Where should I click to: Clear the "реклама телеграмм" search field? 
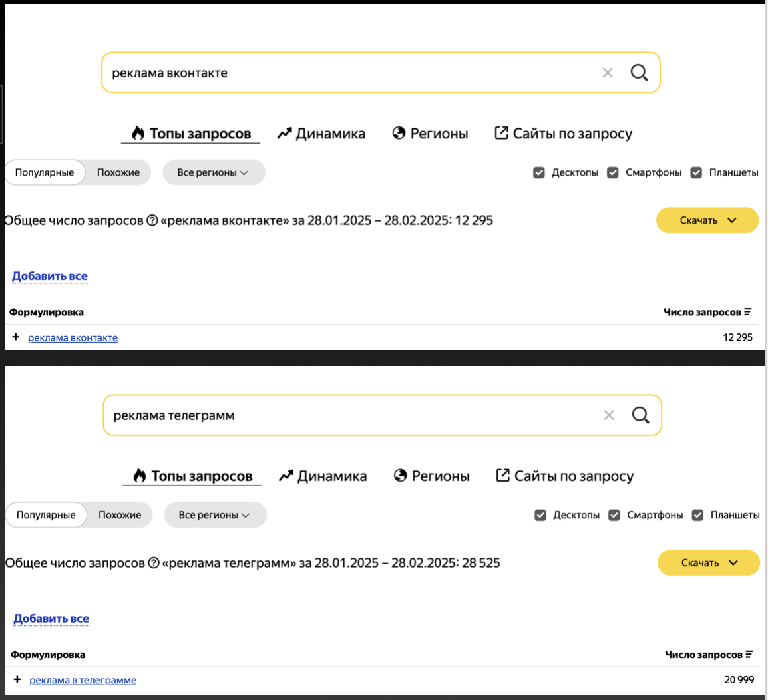click(x=609, y=415)
